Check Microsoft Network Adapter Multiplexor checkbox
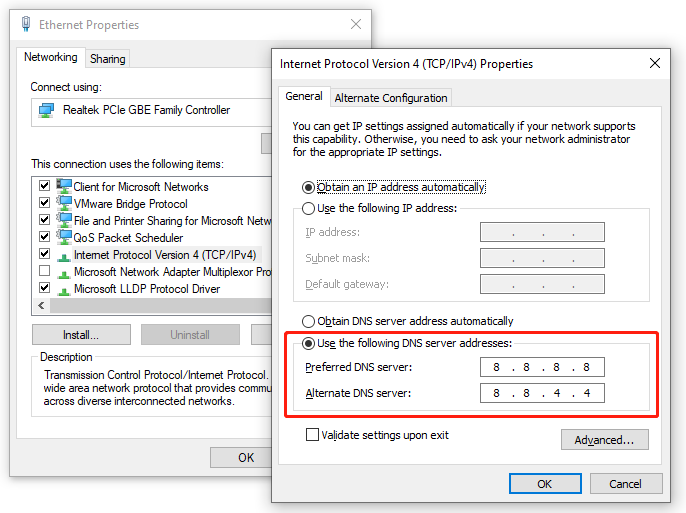The image size is (686, 513). (44, 270)
